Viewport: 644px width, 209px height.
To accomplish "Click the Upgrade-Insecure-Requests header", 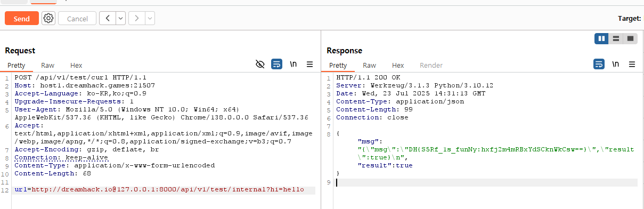I will point(74,101).
